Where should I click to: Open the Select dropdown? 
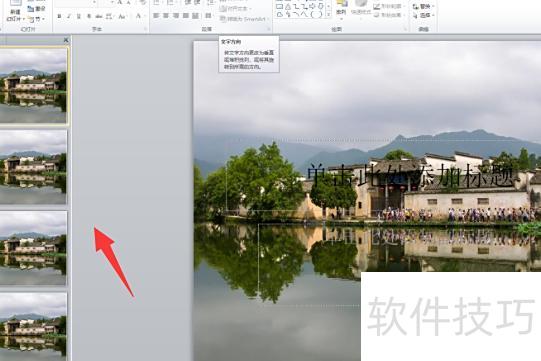coord(423,16)
